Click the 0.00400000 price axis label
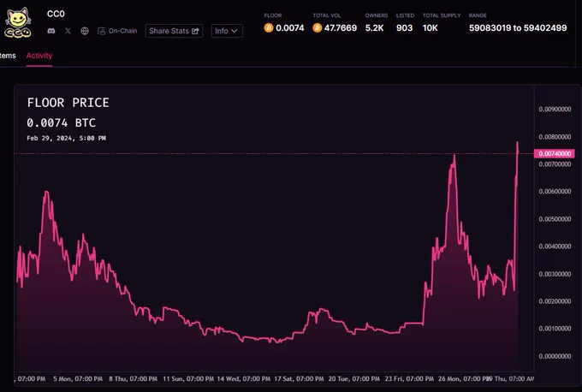Viewport: 582px width, 392px height. tap(555, 246)
